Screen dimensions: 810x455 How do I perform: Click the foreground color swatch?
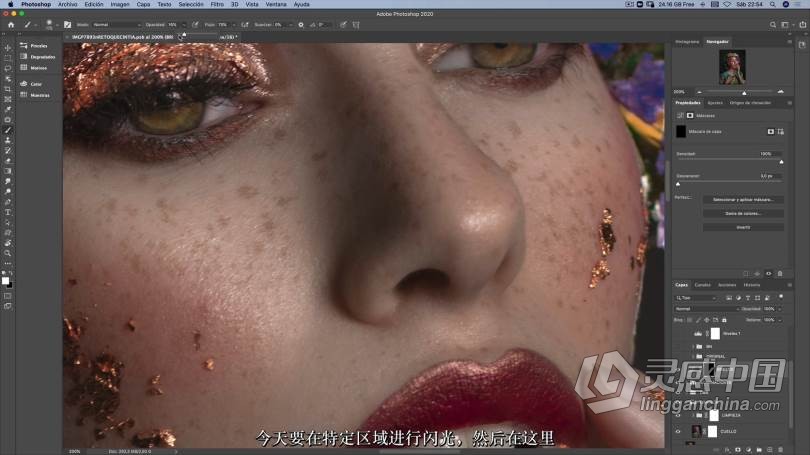(x=5, y=280)
